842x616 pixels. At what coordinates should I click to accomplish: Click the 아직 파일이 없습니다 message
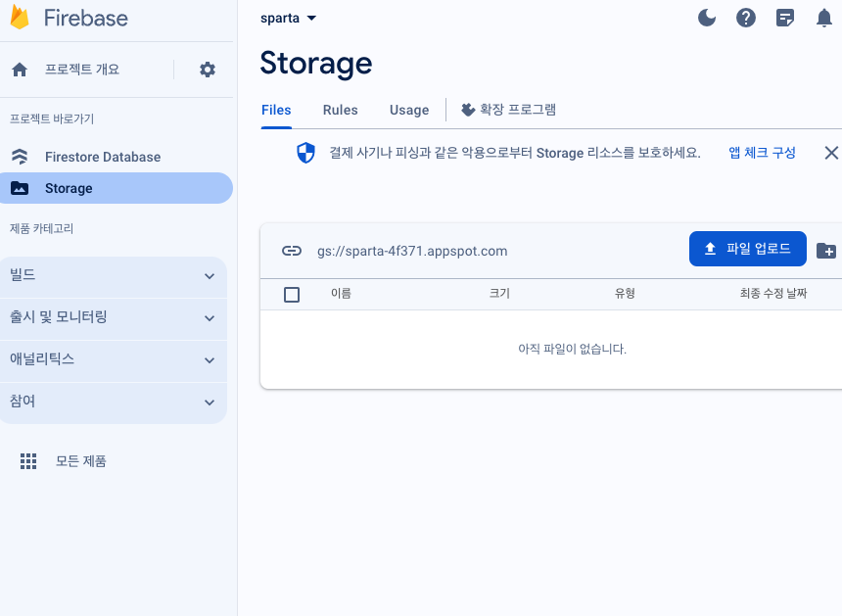tap(572, 349)
